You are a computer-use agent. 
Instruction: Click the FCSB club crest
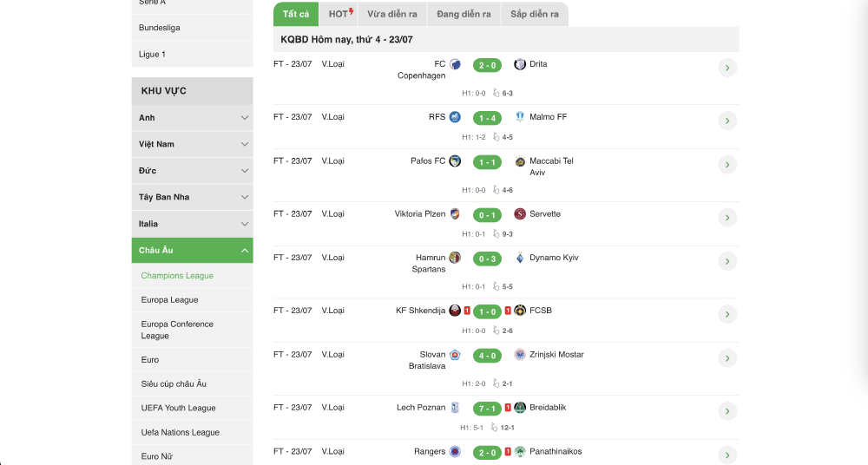coord(520,311)
